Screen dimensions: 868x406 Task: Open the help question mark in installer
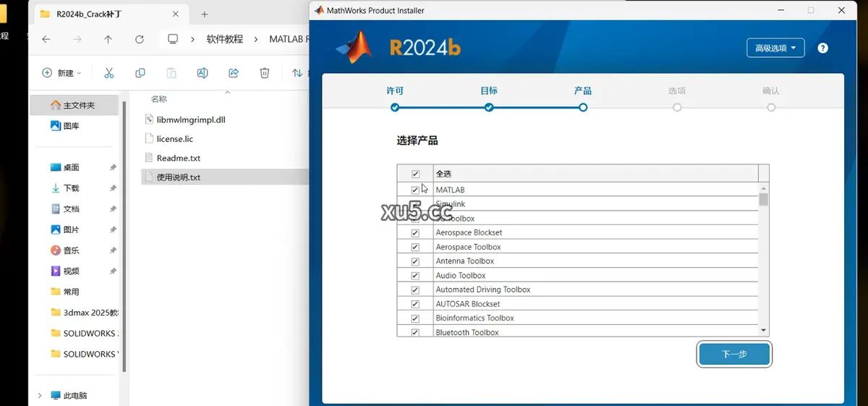822,48
